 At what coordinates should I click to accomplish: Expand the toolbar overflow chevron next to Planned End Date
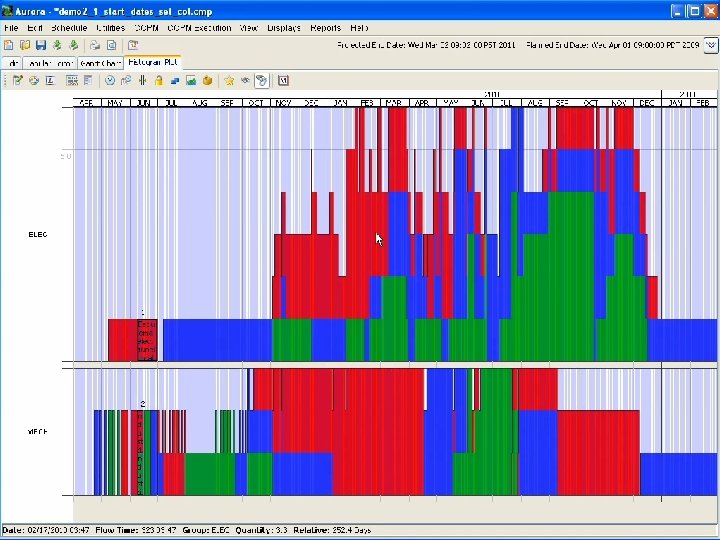[x=710, y=45]
